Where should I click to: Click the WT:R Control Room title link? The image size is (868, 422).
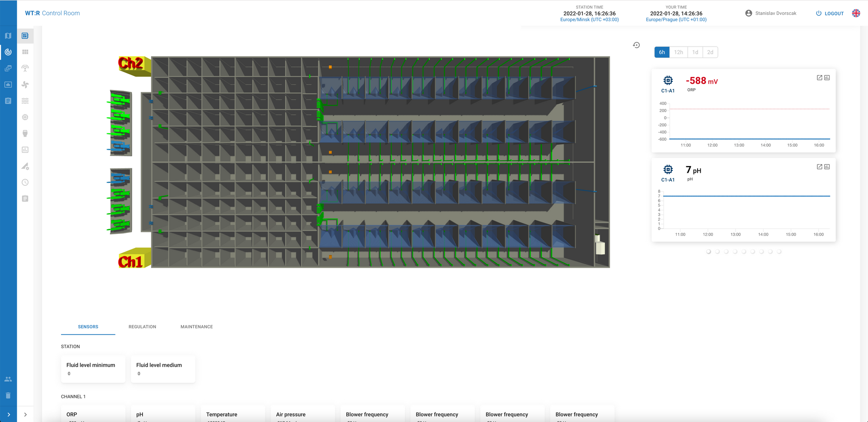coord(52,13)
